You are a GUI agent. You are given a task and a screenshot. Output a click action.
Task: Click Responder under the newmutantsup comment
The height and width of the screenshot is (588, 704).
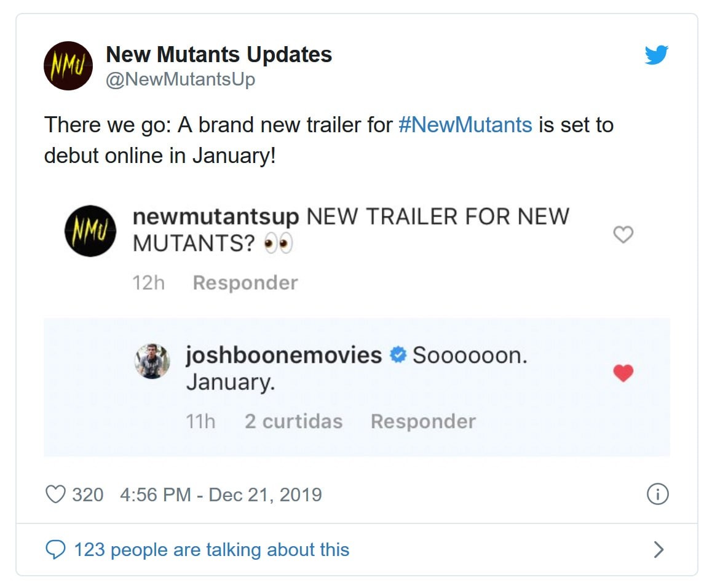[245, 282]
